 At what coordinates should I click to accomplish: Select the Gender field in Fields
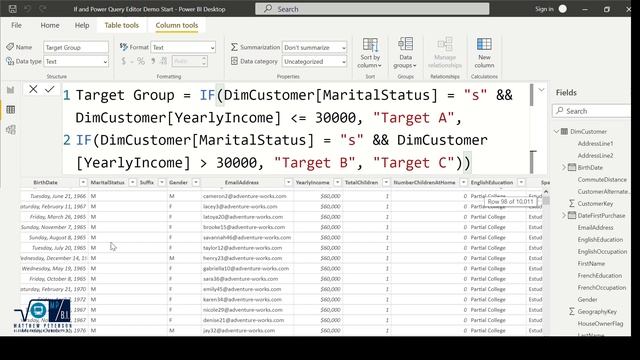coord(587,300)
